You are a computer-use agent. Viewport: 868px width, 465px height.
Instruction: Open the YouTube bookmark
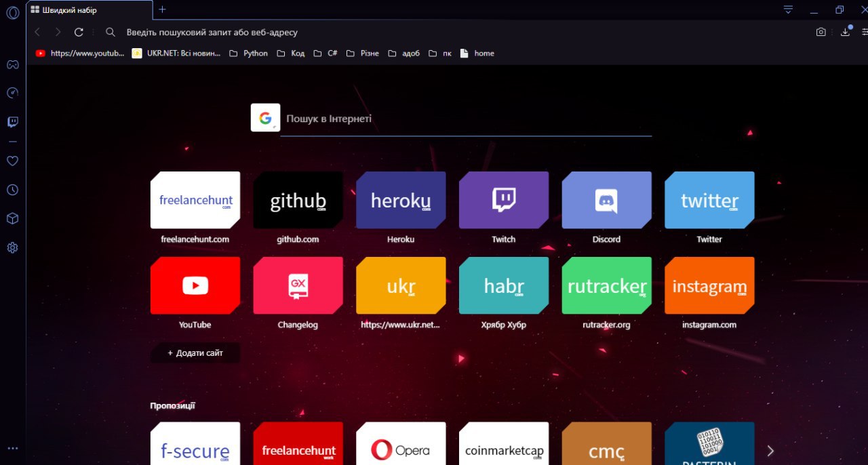(x=79, y=54)
